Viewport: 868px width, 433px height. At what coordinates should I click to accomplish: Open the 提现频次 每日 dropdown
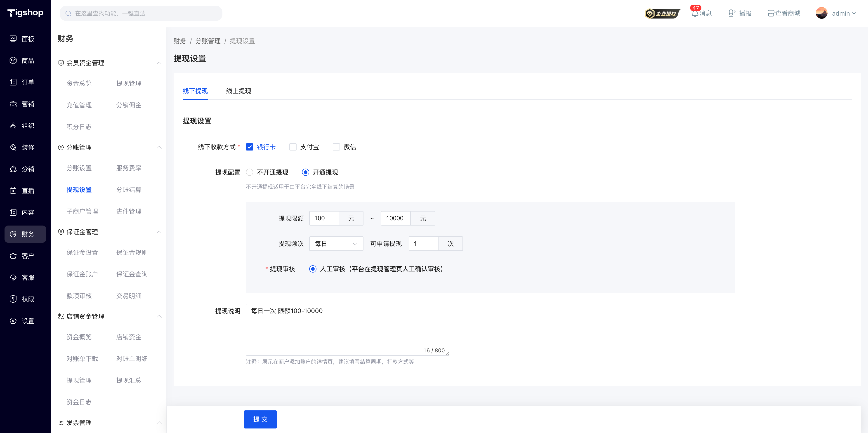336,244
